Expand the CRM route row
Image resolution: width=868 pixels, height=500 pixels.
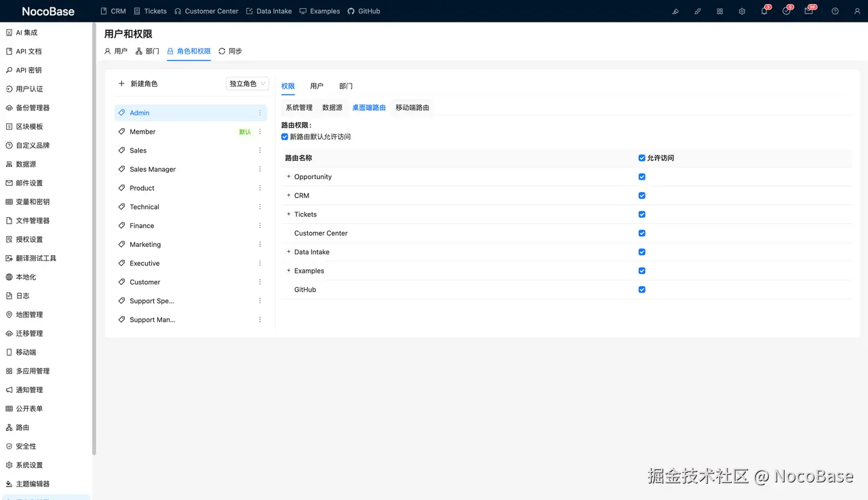[288, 195]
